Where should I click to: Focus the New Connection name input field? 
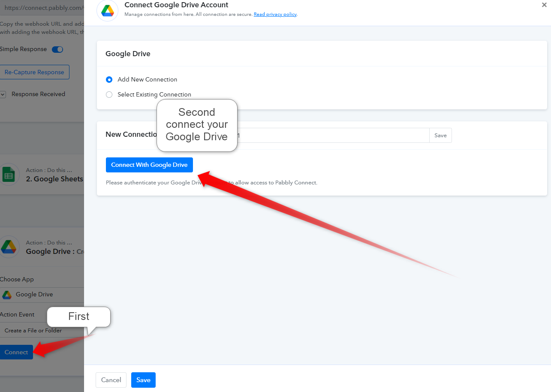tap(333, 136)
